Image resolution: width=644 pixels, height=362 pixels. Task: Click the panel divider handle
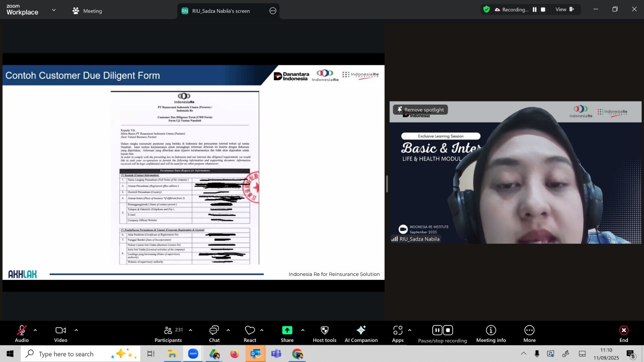(387, 184)
